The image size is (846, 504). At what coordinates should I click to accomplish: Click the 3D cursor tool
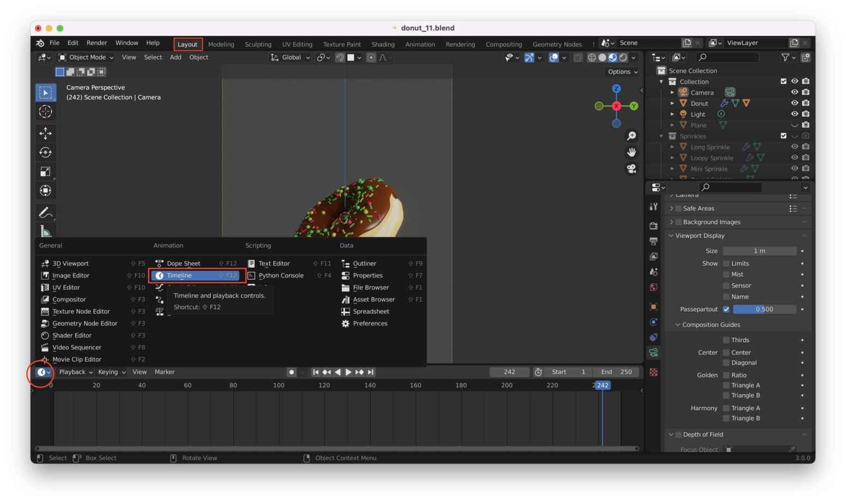click(x=46, y=112)
